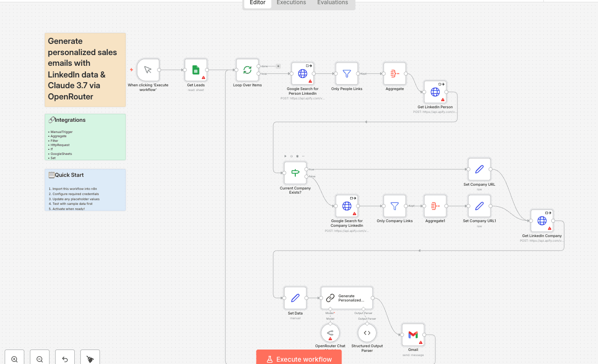Open the Gmail send message node
Viewport: 598px width, 364px height.
413,334
